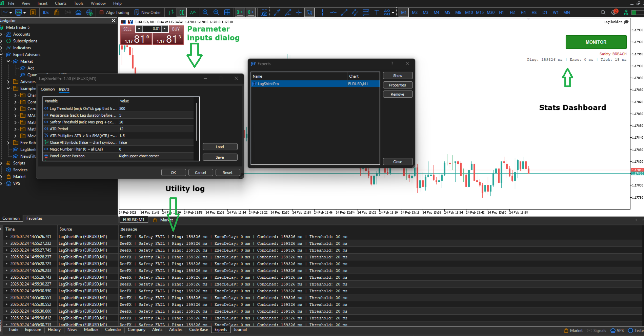Select the crosshair cursor tool
644x336 pixels.
click(299, 13)
